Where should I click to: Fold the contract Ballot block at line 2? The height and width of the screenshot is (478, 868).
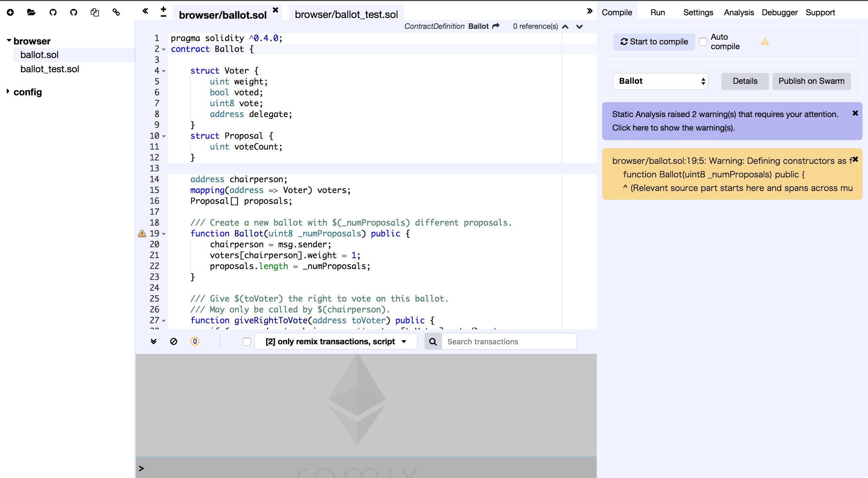(x=164, y=50)
